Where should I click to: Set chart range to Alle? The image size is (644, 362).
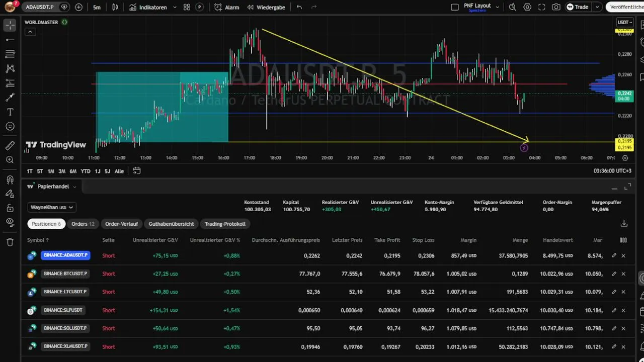click(x=119, y=171)
